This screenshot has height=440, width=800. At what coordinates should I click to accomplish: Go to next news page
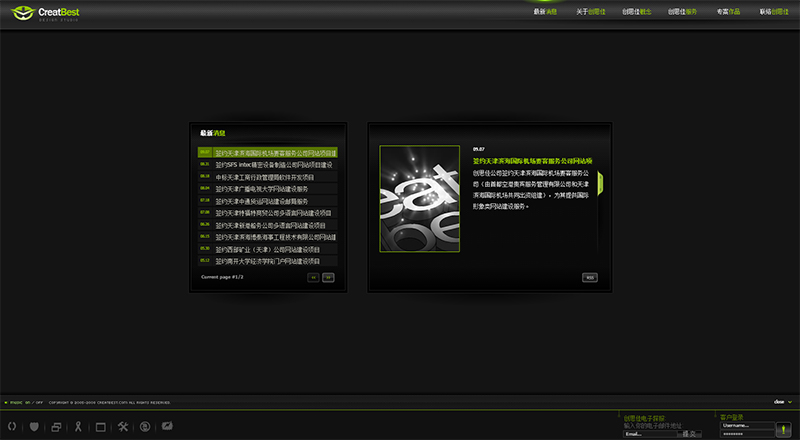(328, 277)
